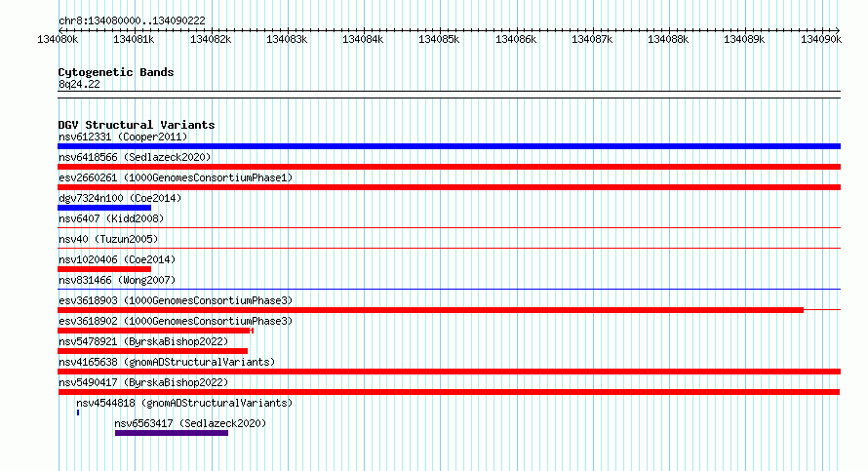Open nsv6407 (Kidd2008) variant label
868x471 pixels.
(111, 218)
